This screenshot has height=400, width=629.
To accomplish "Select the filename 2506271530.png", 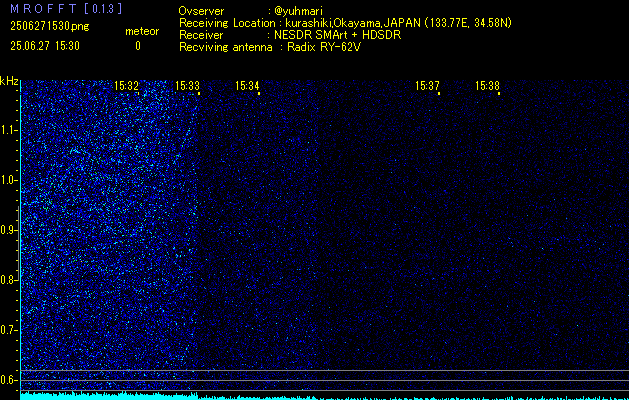I will (50, 27).
